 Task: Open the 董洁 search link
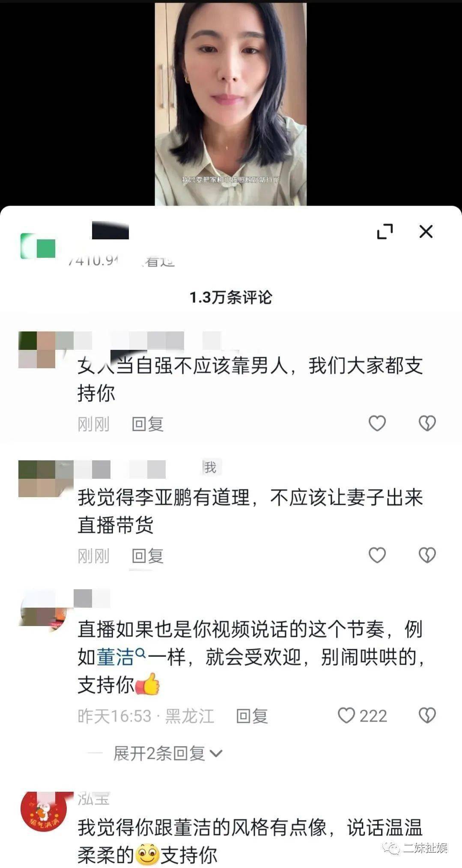click(x=116, y=657)
